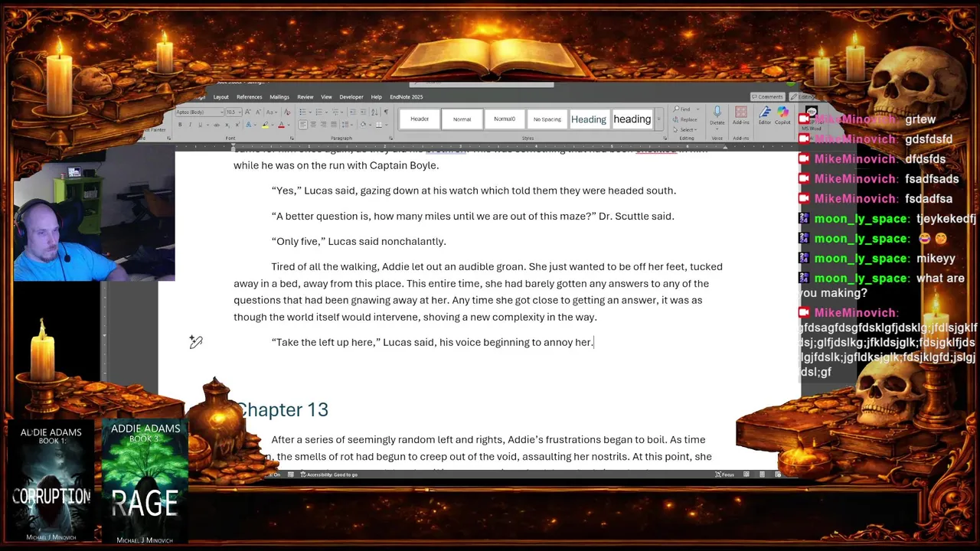Open the Developer tab
The height and width of the screenshot is (551, 980).
tap(351, 97)
